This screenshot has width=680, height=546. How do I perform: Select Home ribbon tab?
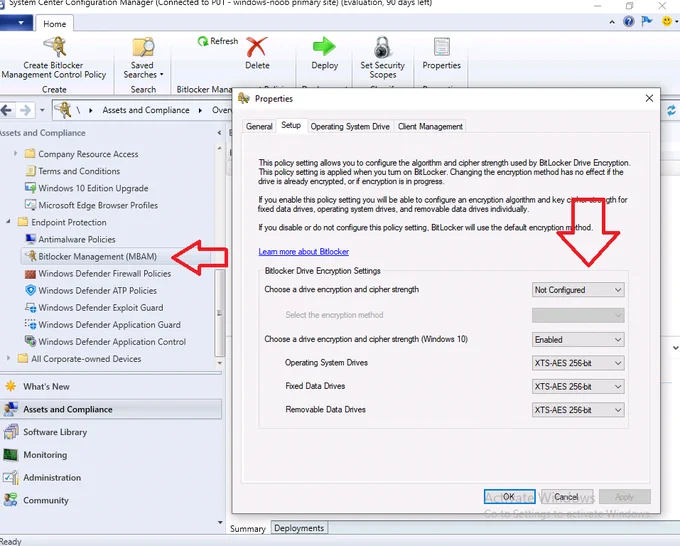tap(55, 24)
